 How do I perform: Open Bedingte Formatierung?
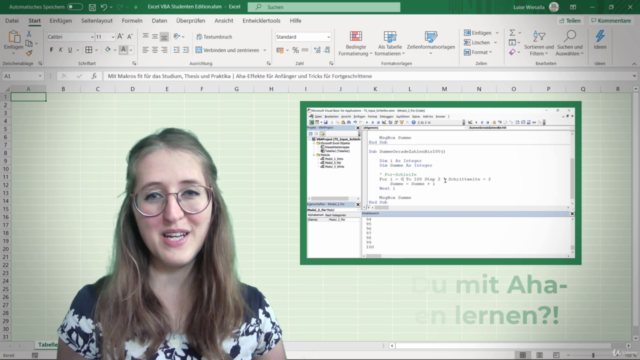(x=356, y=43)
